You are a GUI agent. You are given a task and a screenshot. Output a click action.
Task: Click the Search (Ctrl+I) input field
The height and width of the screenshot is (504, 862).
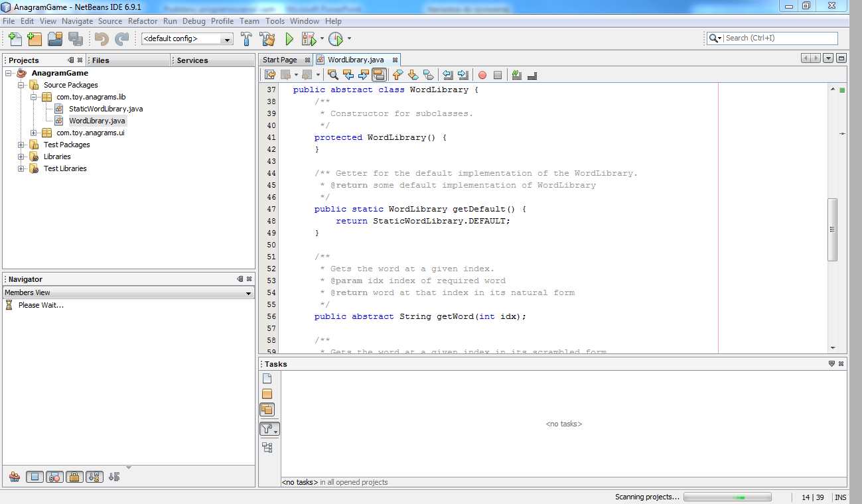pyautogui.click(x=780, y=38)
